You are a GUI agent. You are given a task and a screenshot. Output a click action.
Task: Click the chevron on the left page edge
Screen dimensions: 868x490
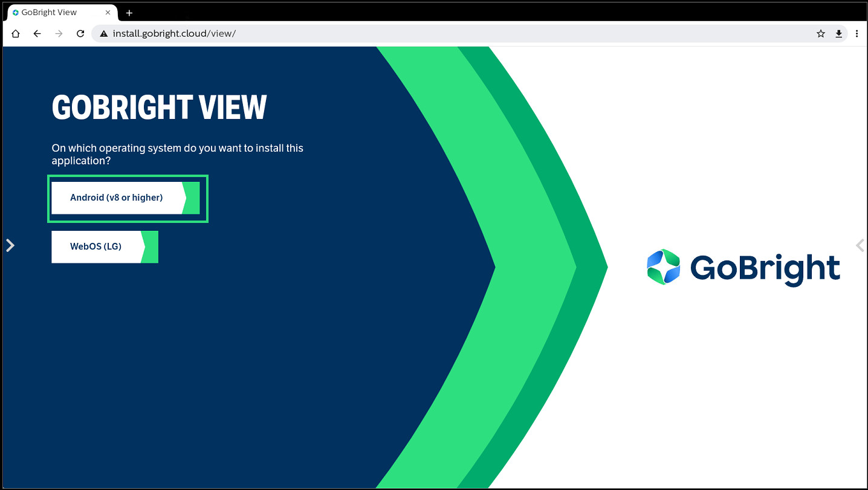[x=10, y=245]
